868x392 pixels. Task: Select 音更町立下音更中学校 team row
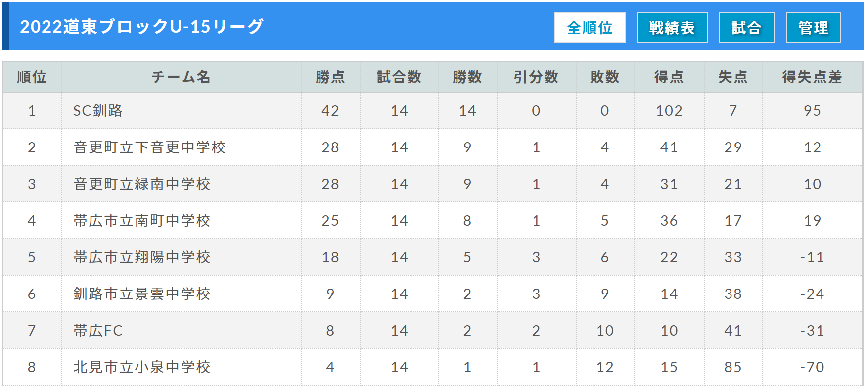433,147
